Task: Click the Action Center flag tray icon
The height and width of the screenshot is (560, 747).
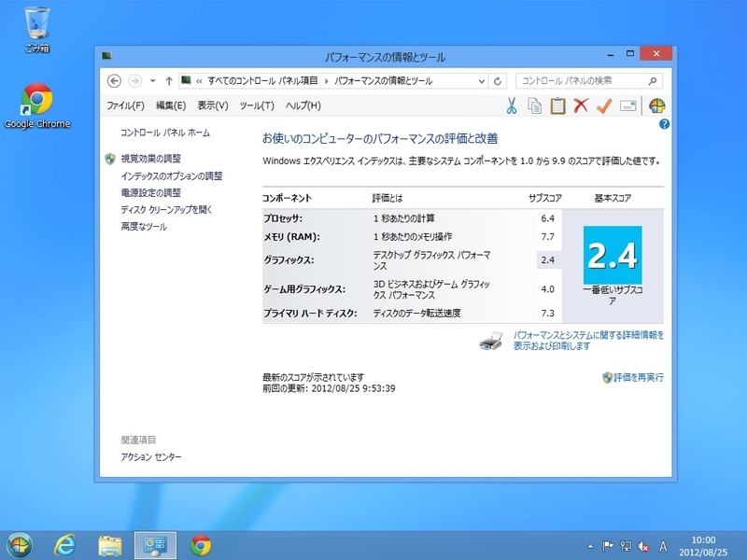Action: (x=608, y=546)
